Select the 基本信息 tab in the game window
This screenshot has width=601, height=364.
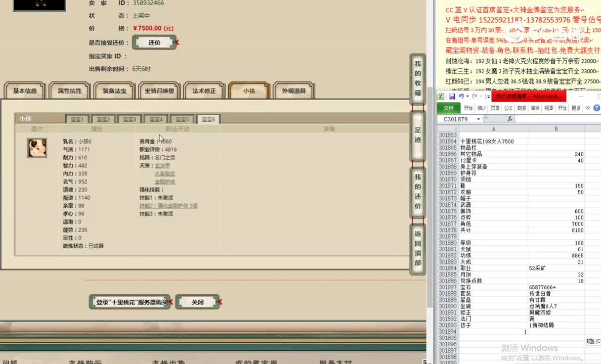(x=25, y=90)
